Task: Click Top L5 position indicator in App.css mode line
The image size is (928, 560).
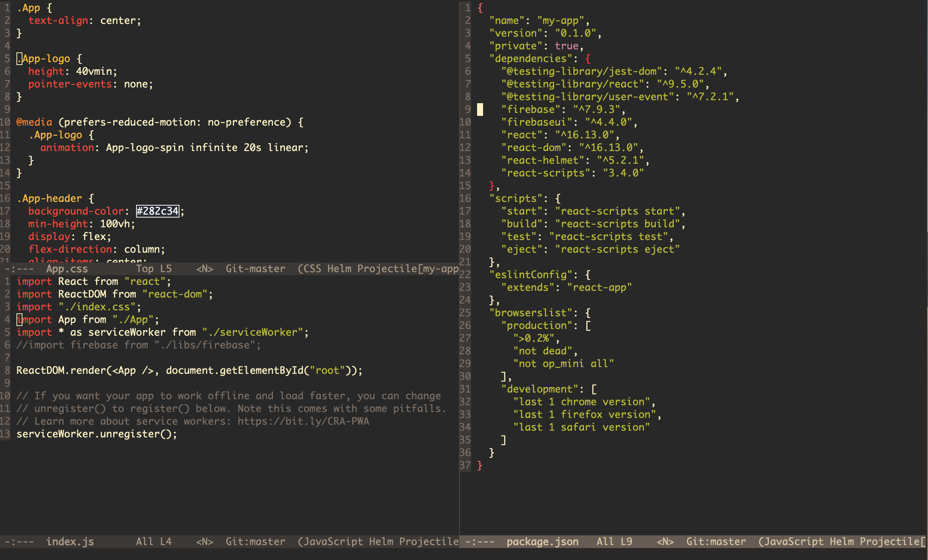Action: click(x=154, y=268)
